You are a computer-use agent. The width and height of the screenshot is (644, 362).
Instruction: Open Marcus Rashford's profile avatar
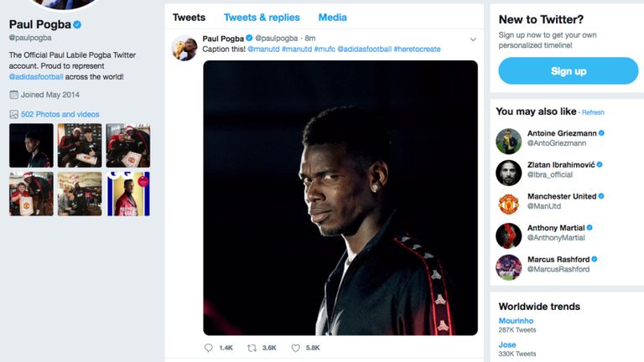point(508,266)
